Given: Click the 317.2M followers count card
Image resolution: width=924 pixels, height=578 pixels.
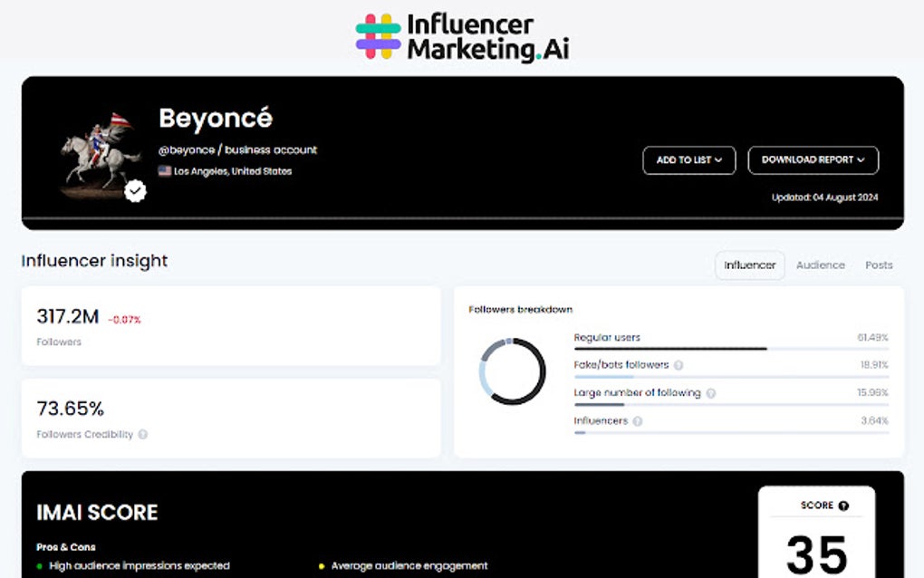Looking at the screenshot, I should click(x=231, y=326).
